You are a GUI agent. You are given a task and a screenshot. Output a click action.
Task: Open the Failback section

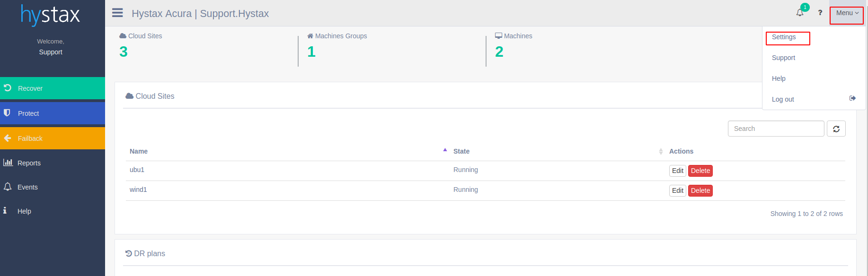tap(53, 138)
